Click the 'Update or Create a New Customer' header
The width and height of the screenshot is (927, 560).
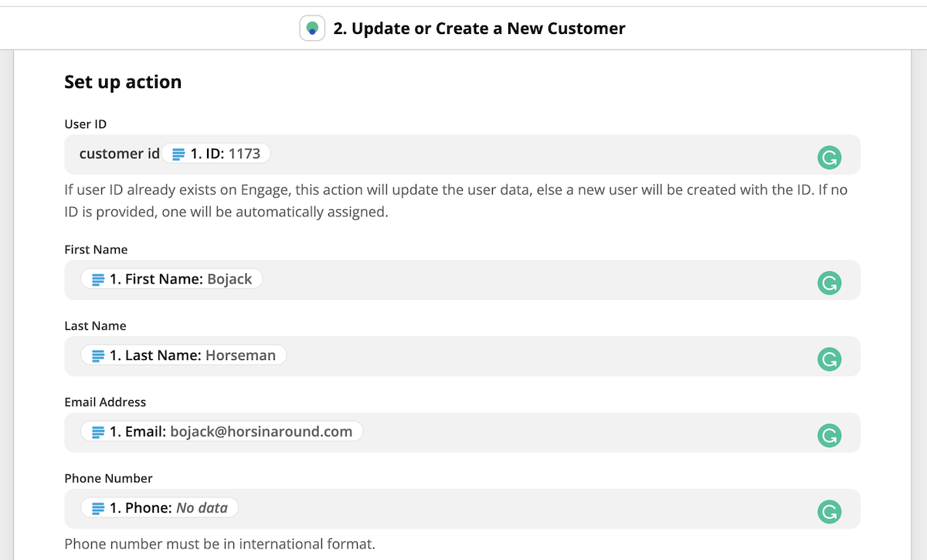coord(479,29)
